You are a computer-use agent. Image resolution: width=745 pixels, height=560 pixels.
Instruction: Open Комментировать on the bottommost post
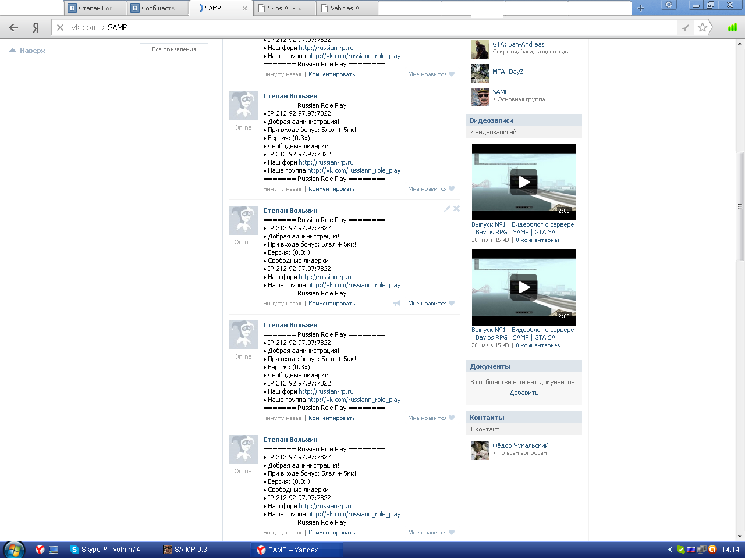[332, 533]
